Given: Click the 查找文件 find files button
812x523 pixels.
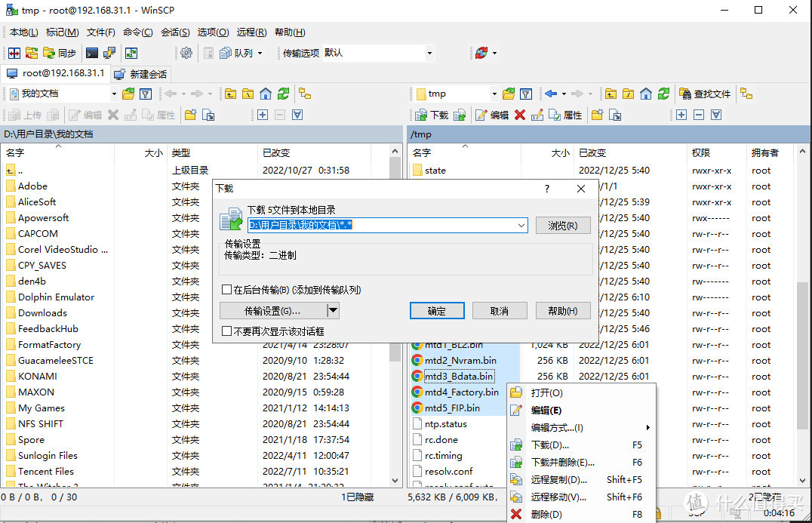Looking at the screenshot, I should (x=706, y=94).
